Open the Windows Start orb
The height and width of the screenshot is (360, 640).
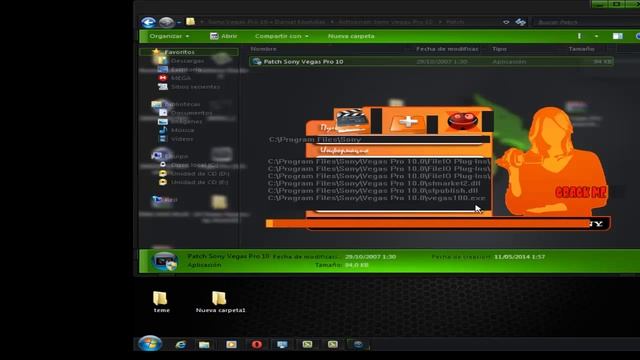150,344
